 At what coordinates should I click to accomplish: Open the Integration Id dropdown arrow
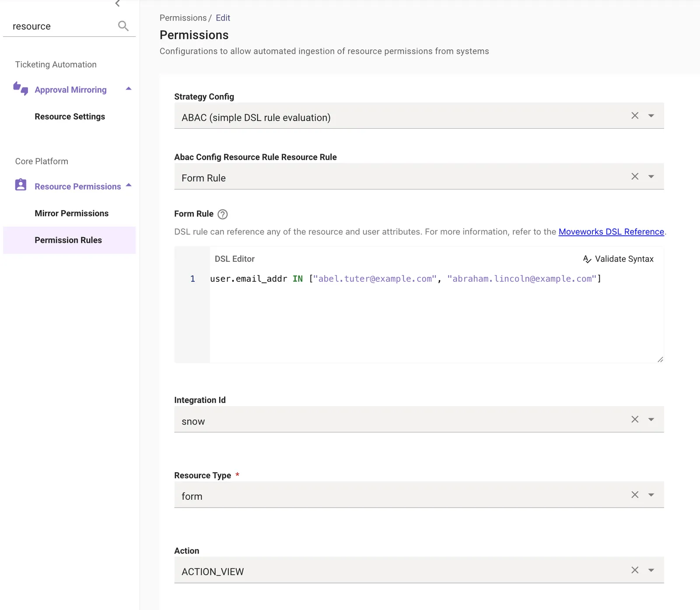pos(651,420)
